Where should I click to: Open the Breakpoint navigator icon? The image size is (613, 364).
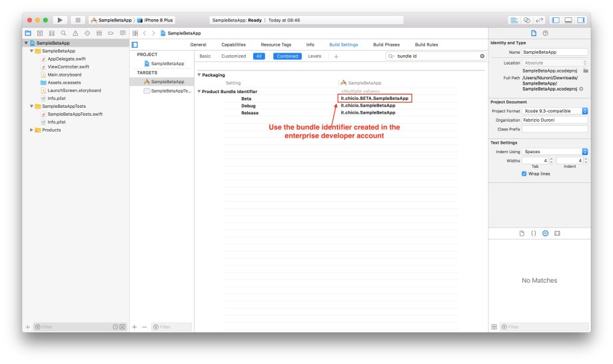[x=111, y=33]
